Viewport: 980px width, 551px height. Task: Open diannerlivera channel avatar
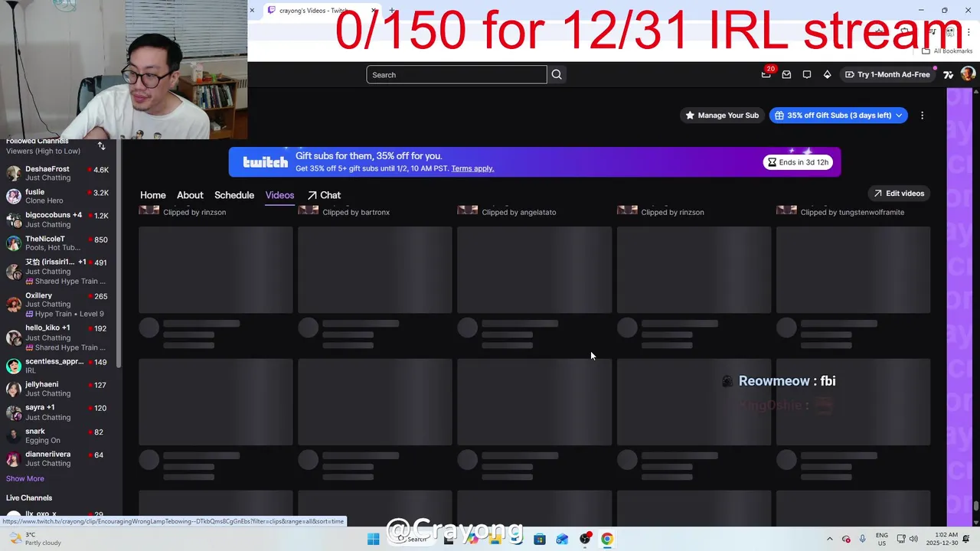coord(14,458)
